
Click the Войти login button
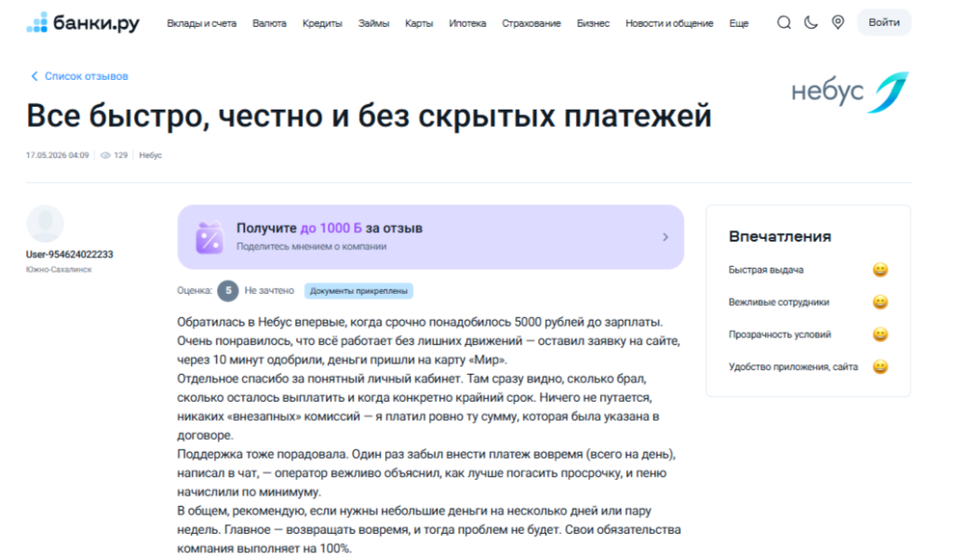884,22
